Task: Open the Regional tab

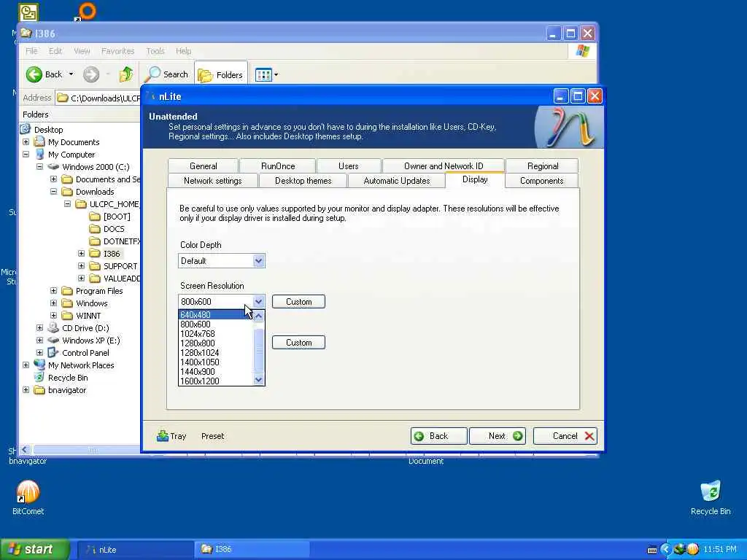Action: tap(543, 166)
